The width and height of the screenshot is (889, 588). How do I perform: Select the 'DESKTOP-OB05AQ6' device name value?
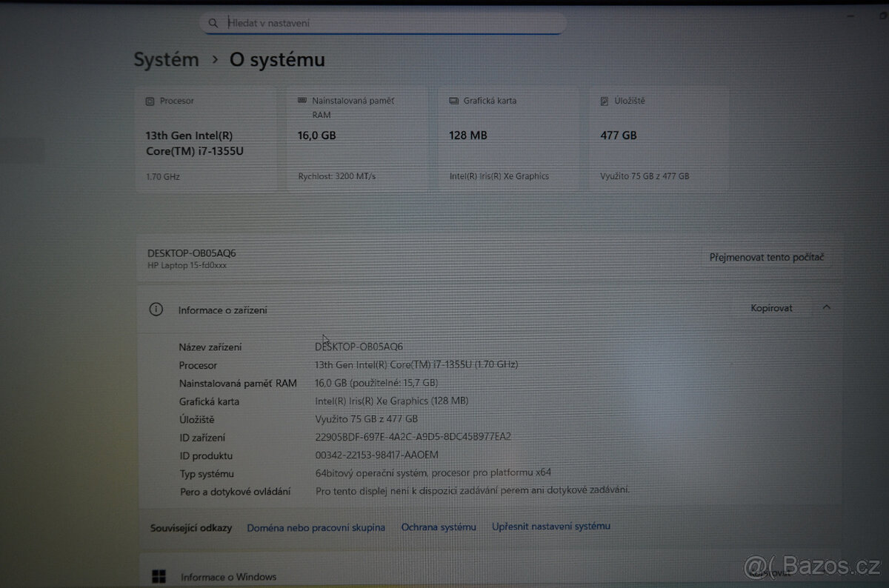pos(359,347)
